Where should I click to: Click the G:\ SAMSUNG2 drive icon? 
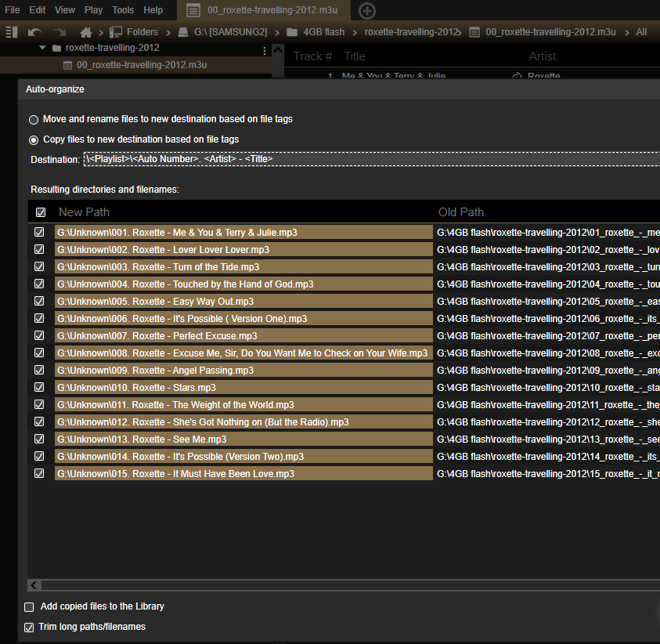(x=182, y=32)
